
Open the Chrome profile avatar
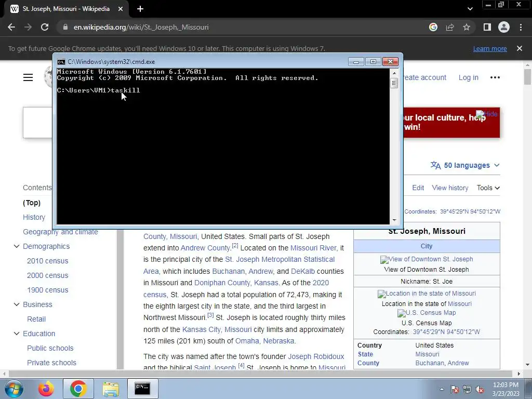504,27
